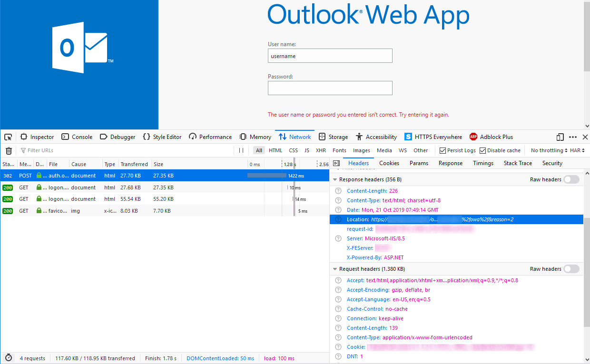Toggle the Disable cache checkbox
Image resolution: width=590 pixels, height=364 pixels.
[x=483, y=150]
